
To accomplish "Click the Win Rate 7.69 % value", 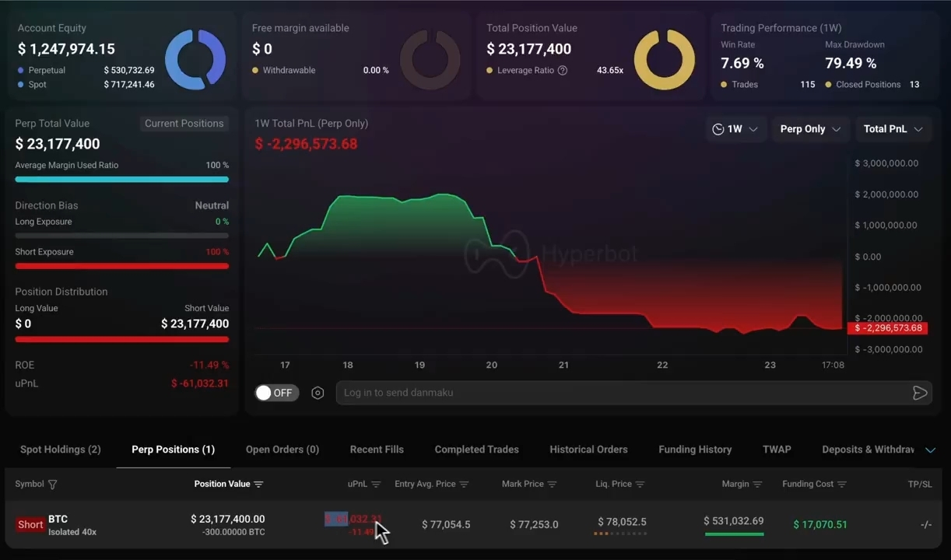I will click(742, 63).
